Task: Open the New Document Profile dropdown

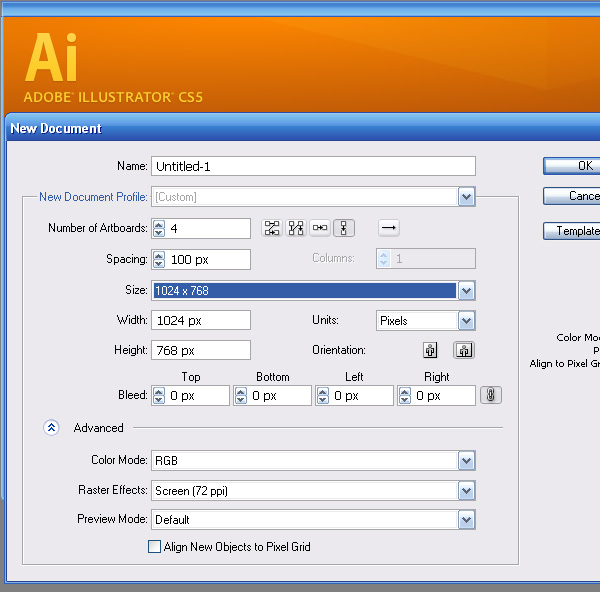Action: 466,197
